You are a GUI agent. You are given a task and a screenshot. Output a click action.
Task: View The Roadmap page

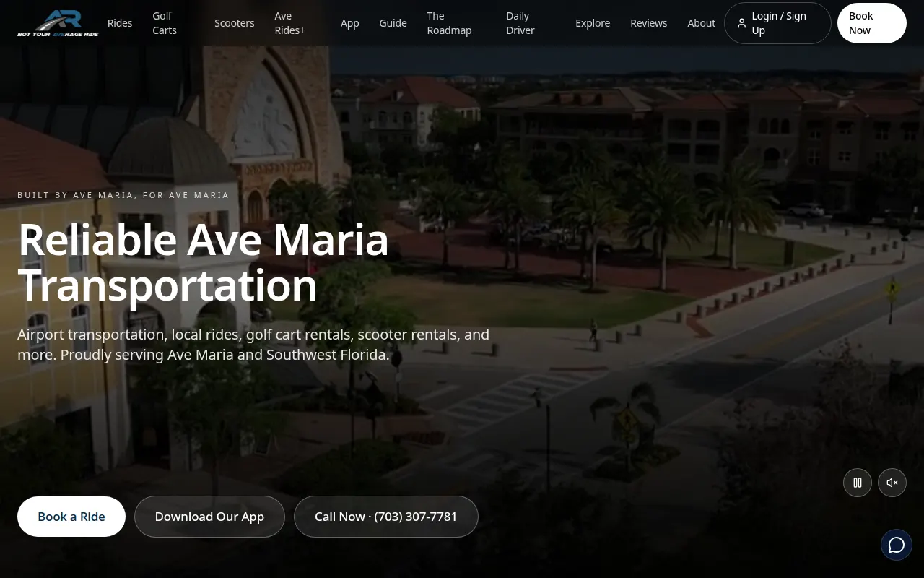pyautogui.click(x=449, y=23)
